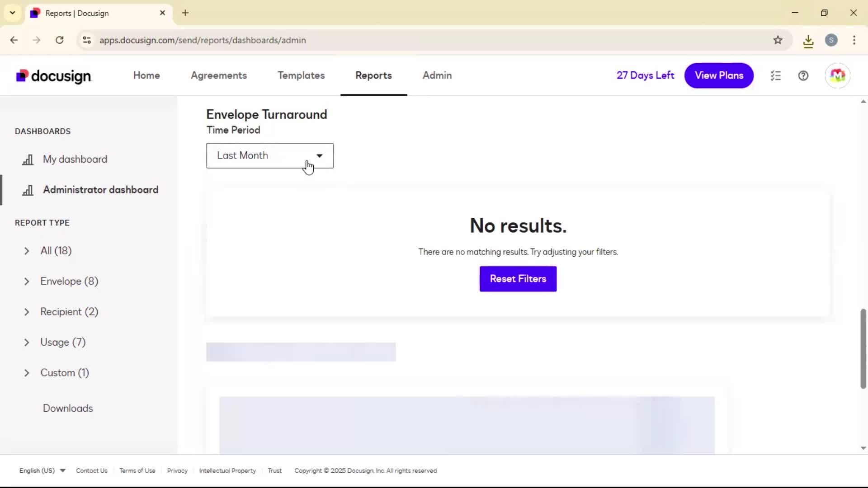
Task: Close the Reports Docusign tab
Action: click(162, 13)
